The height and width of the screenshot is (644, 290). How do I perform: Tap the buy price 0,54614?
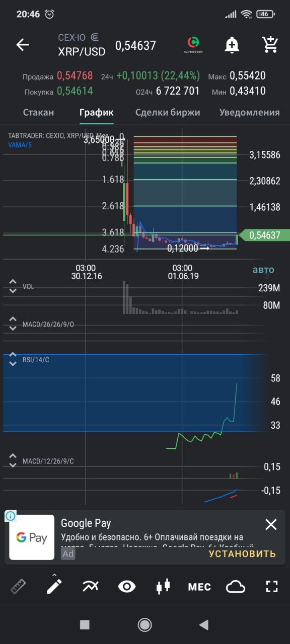point(75,91)
